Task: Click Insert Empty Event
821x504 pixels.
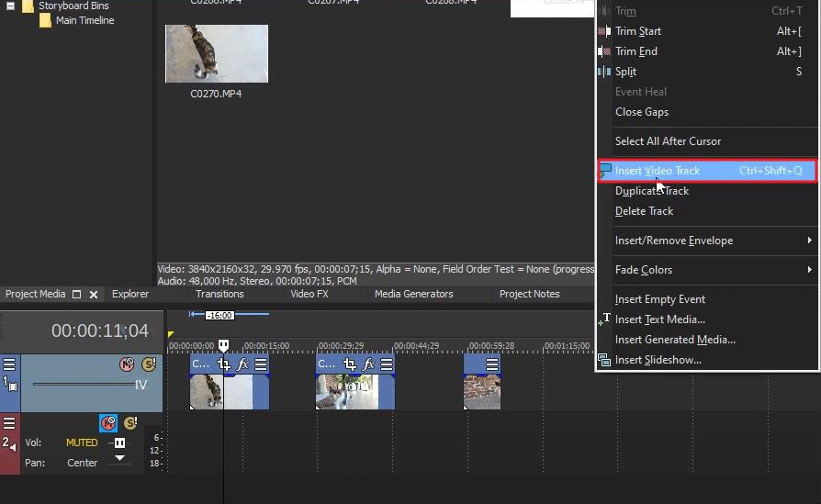Action: 708,299
